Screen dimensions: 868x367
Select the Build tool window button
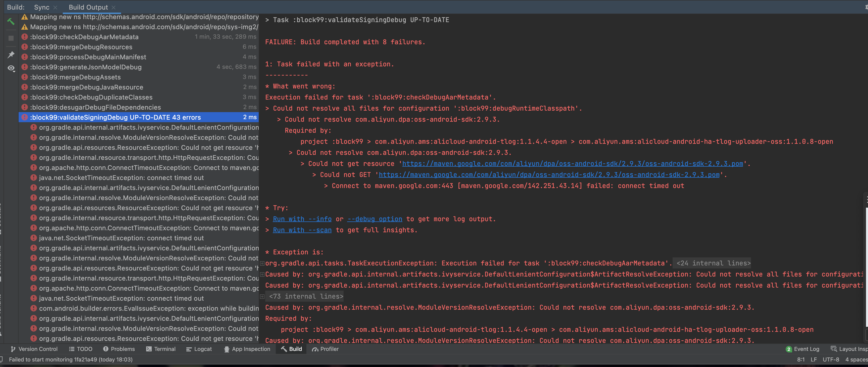pos(291,349)
